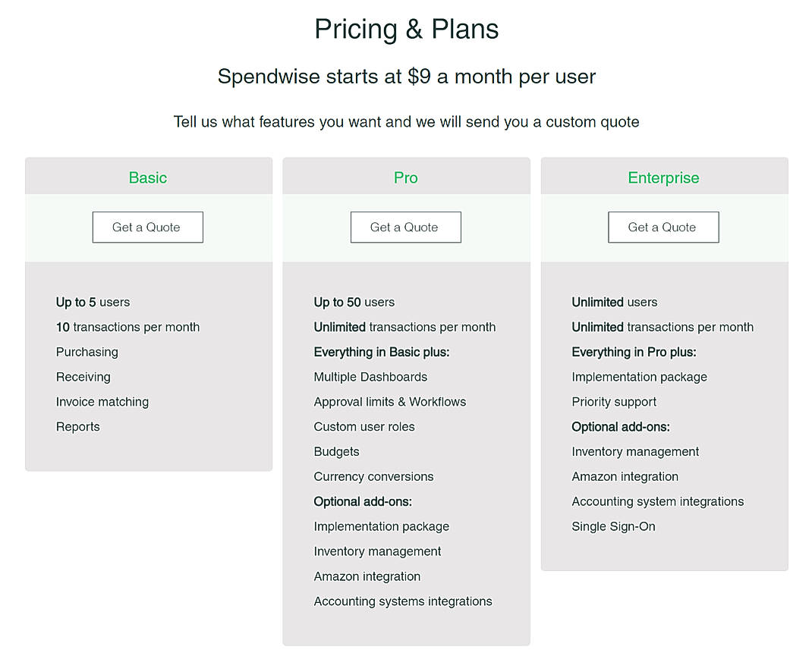The width and height of the screenshot is (812, 656).
Task: Click Unlimited transactions per month in Pro
Action: (x=404, y=327)
